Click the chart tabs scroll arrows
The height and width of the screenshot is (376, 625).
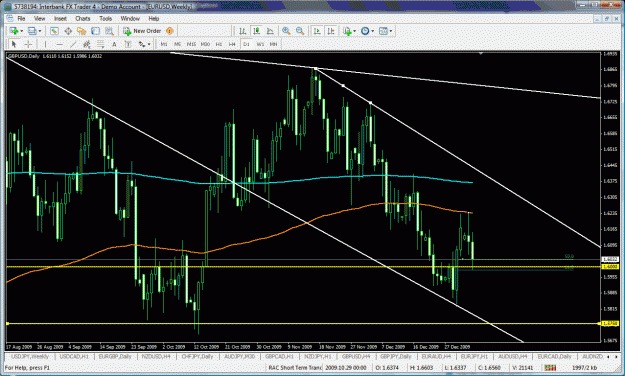point(611,356)
